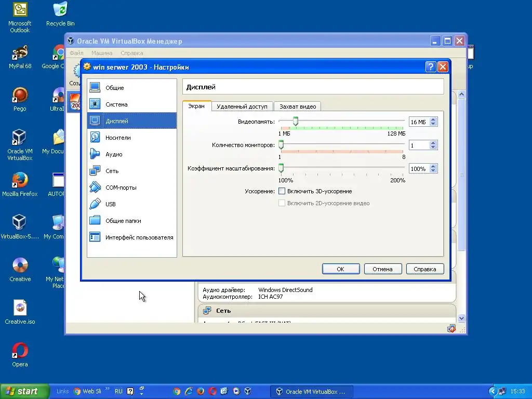Click the Chrome icon in quick launch

tap(177, 391)
